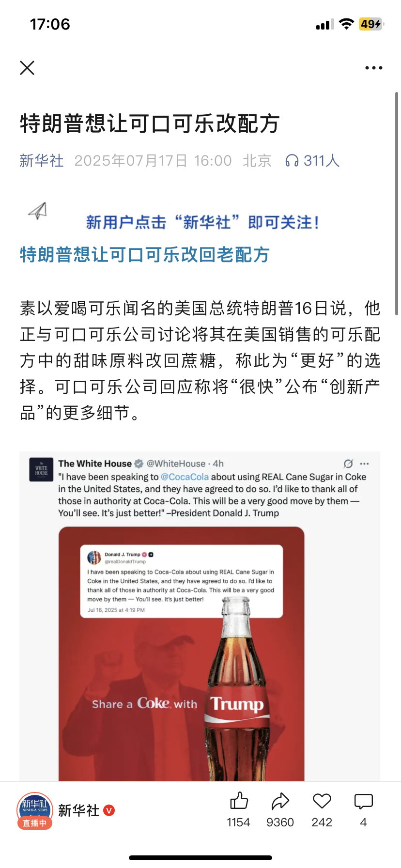
Task: Tap the 311人 listener count
Action: click(x=322, y=160)
